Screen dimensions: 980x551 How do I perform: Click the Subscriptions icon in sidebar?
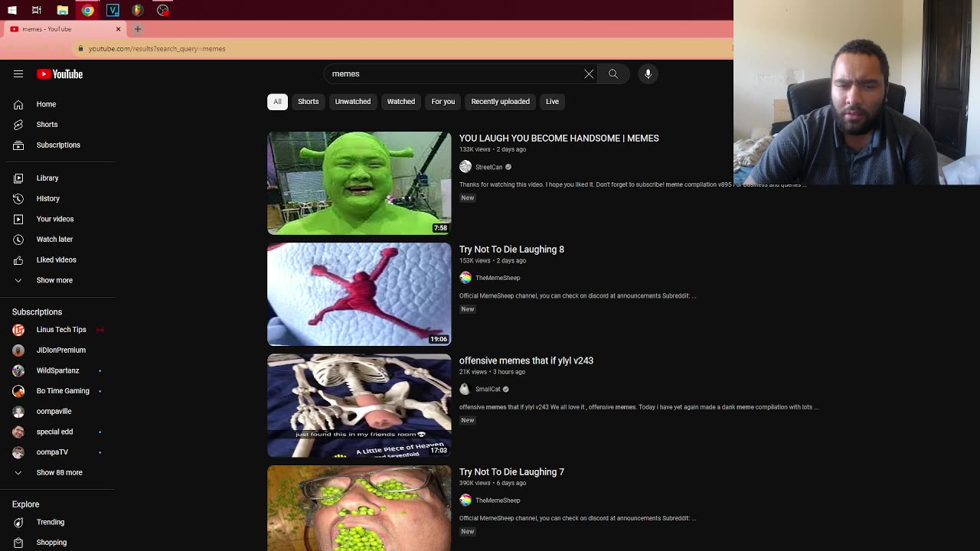[x=18, y=145]
